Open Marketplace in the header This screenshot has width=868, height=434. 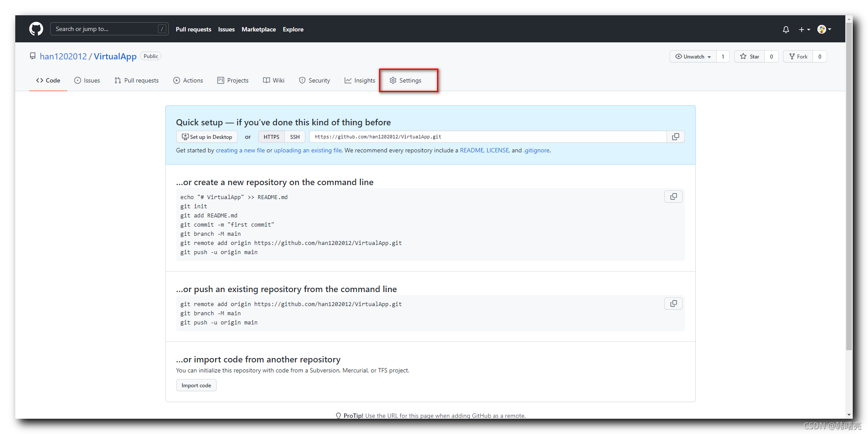(259, 29)
